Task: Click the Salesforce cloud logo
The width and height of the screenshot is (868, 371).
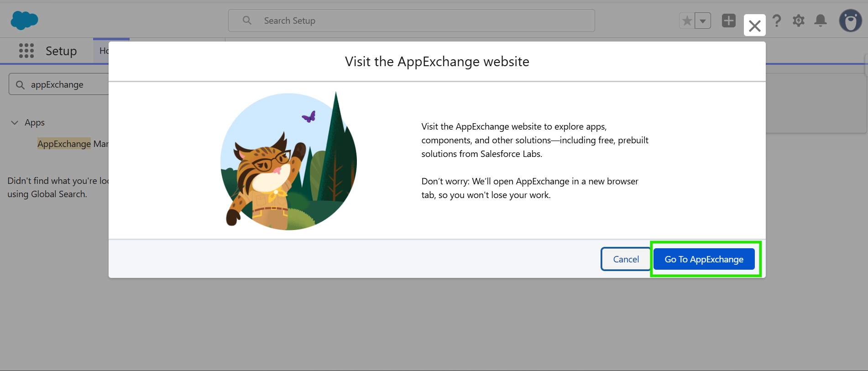Action: coord(24,21)
